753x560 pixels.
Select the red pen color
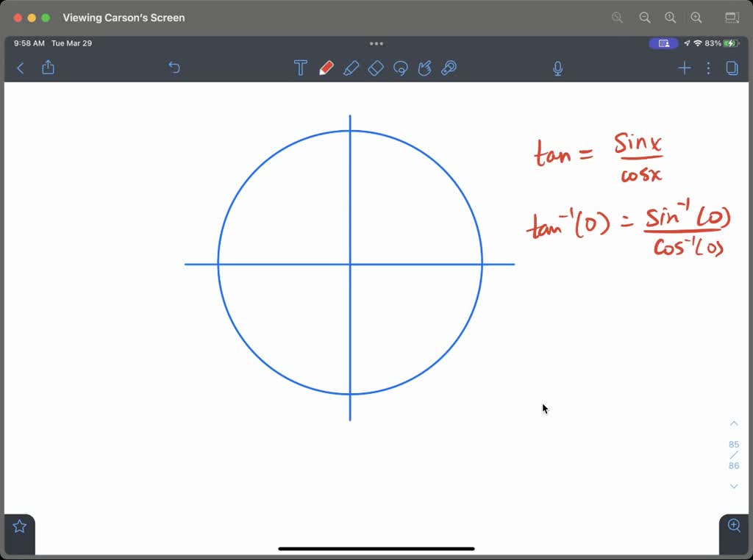coord(326,68)
